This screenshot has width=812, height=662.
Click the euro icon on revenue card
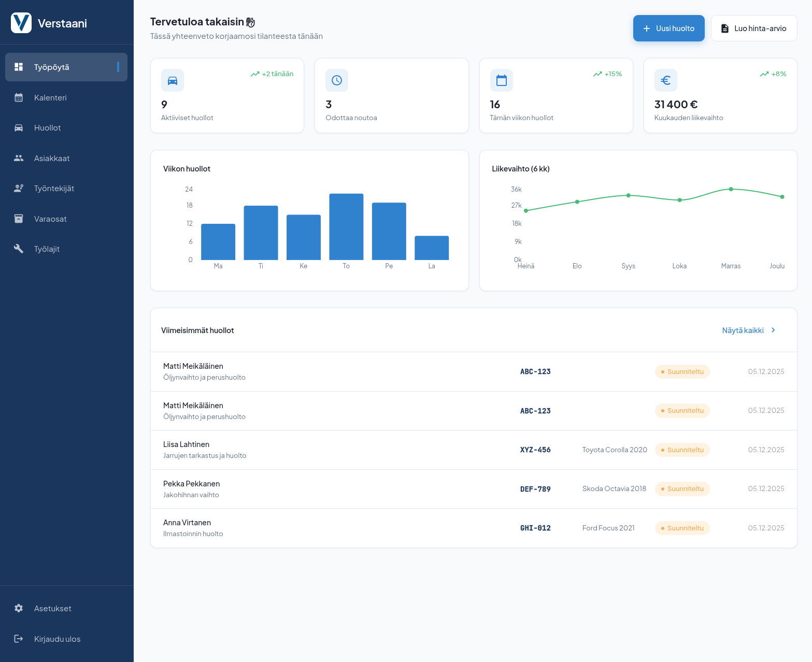(666, 80)
